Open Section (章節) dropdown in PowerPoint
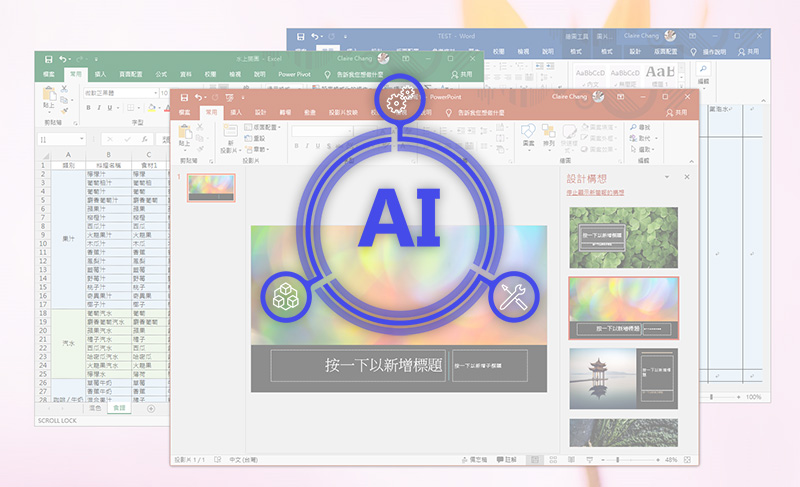Viewport: 800px width, 487px height. [257, 149]
